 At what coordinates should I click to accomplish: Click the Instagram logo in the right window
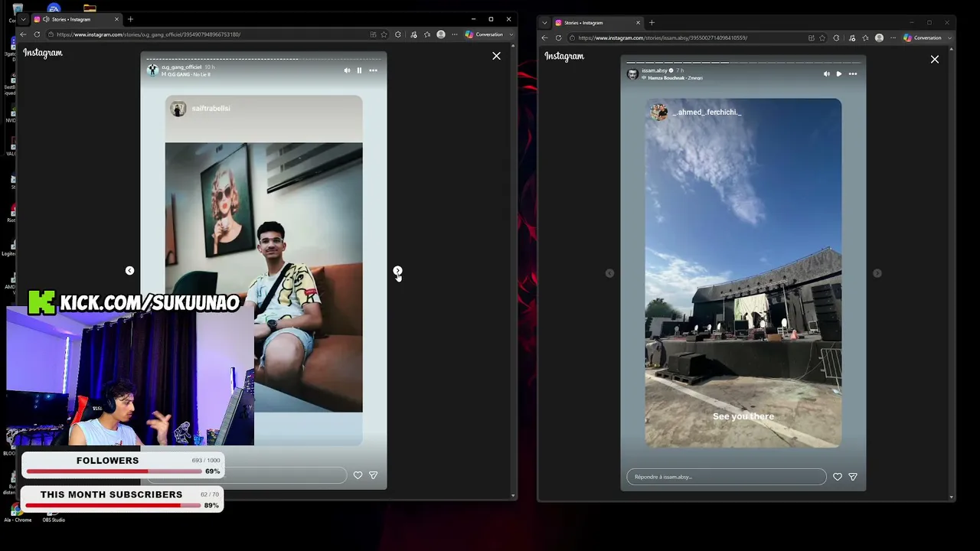[x=564, y=56]
